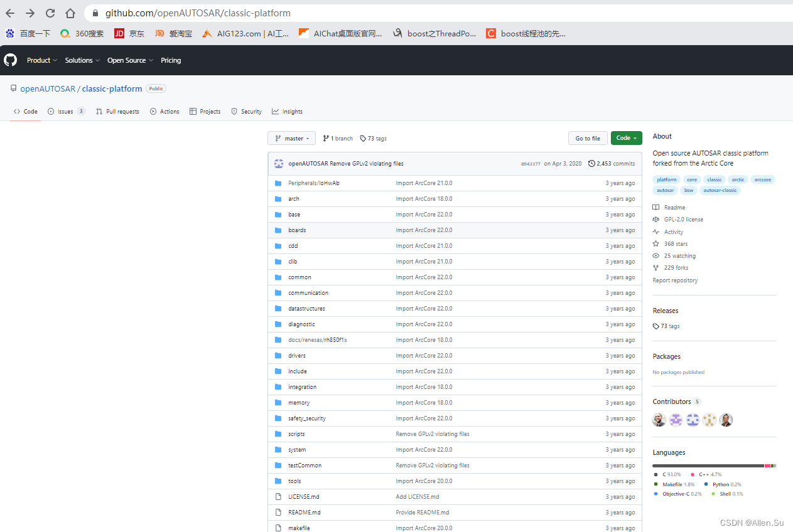Open the 360搜索 bookmark
Screen dimensions: 793x532
[x=82, y=34]
